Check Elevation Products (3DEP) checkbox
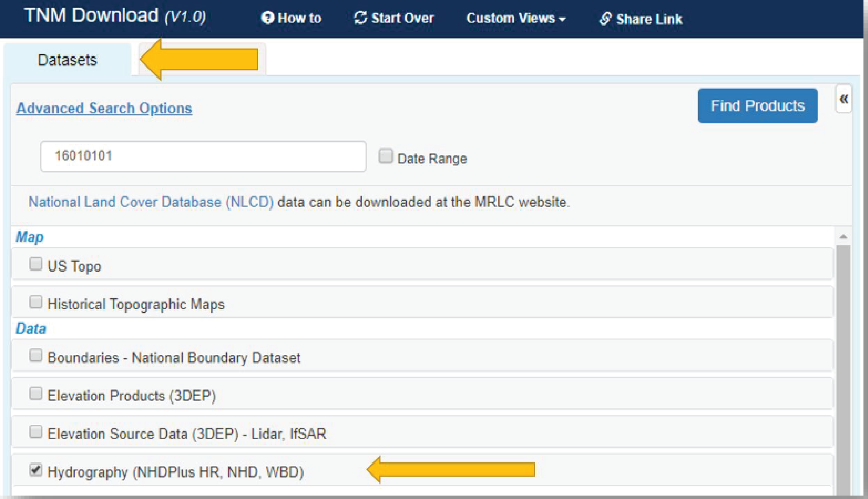 point(35,394)
